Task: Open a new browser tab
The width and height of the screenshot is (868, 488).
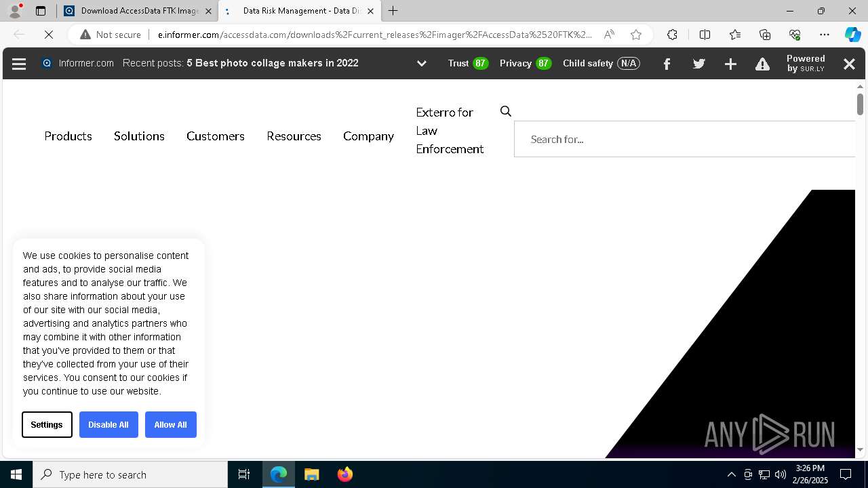Action: 393,11
